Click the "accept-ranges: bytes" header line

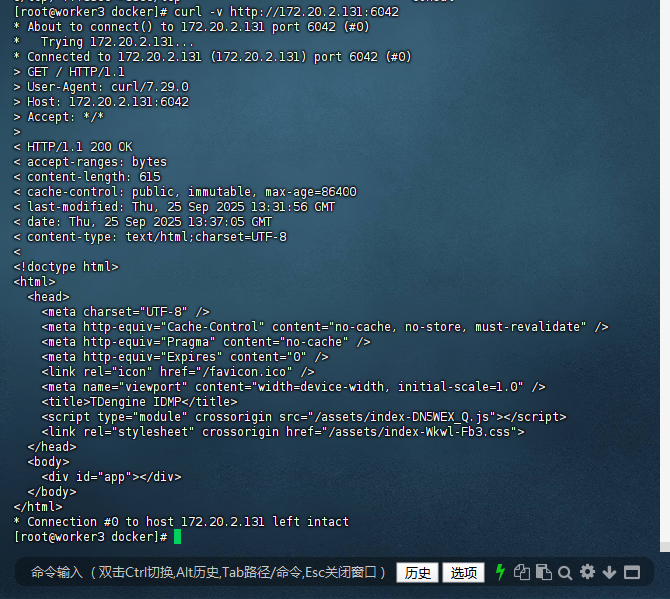point(90,162)
